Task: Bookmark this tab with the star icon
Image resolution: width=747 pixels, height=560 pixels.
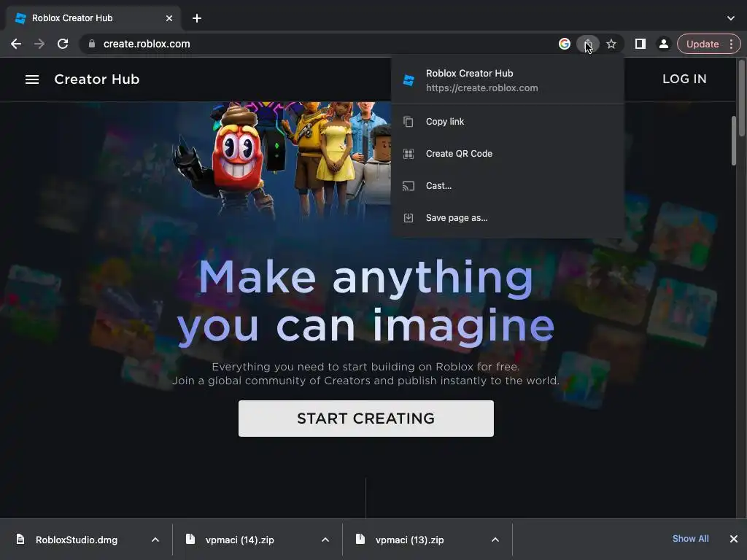Action: (611, 44)
